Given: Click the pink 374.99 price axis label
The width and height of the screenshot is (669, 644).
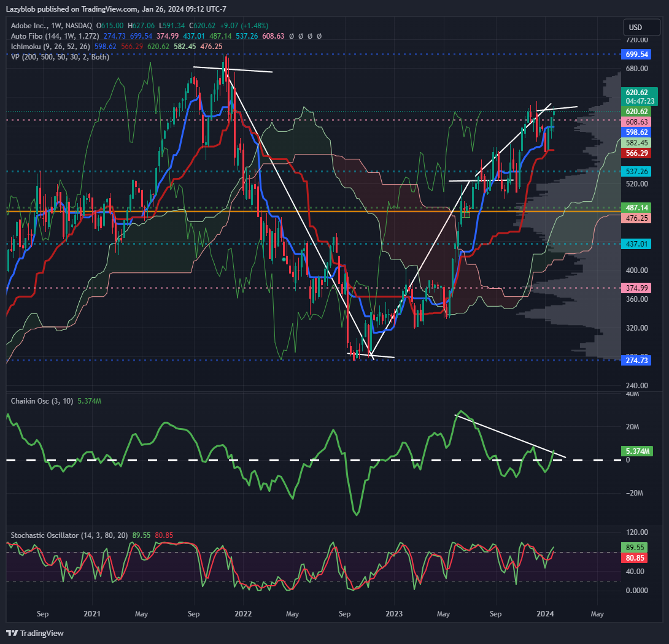Looking at the screenshot, I should [x=636, y=288].
